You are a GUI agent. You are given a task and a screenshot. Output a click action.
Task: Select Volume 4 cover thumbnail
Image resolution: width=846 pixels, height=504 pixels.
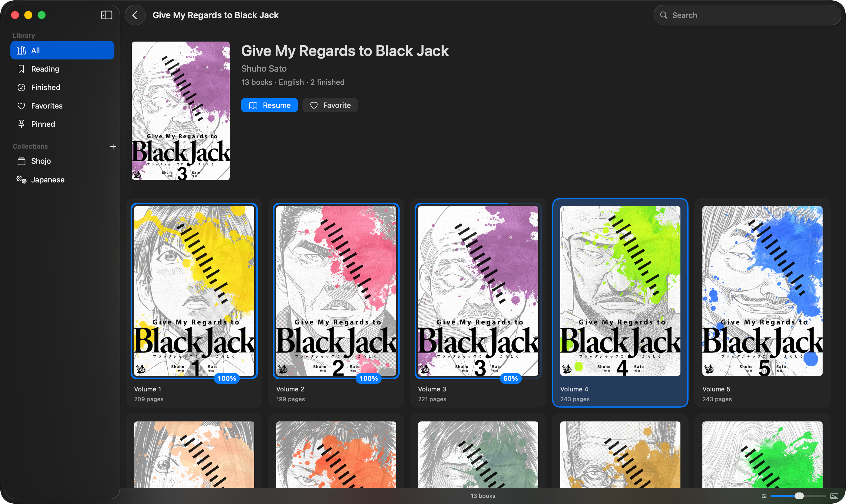(x=620, y=291)
